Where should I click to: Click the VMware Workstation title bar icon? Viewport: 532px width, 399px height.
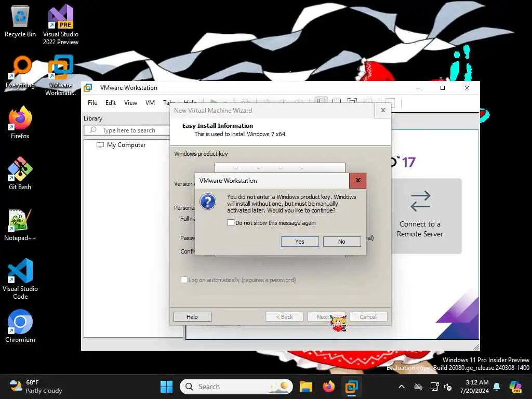88,88
